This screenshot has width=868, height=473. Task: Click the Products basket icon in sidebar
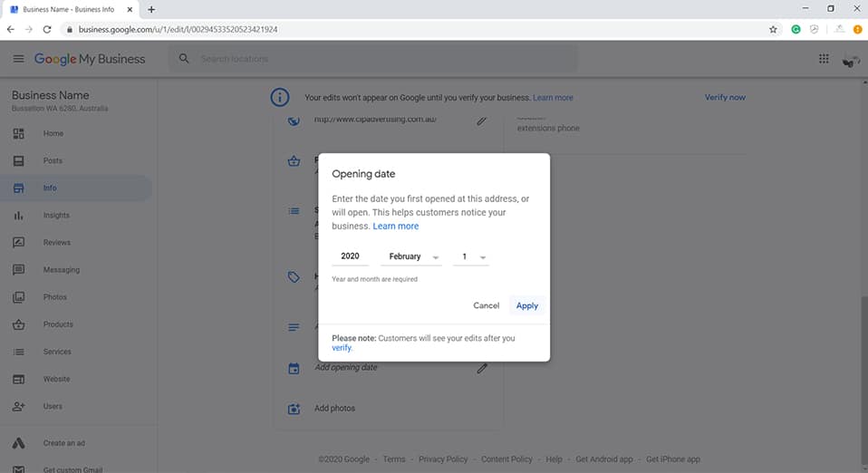(x=18, y=324)
